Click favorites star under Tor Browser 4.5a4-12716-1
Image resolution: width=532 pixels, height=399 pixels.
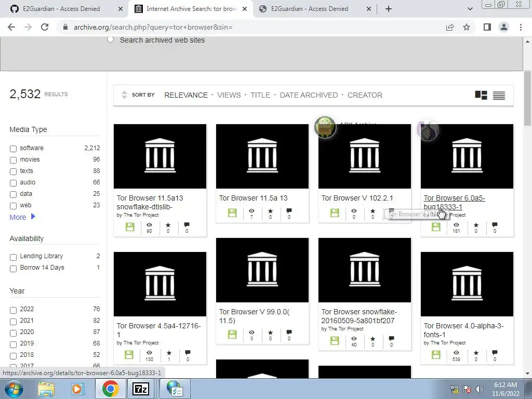click(169, 353)
